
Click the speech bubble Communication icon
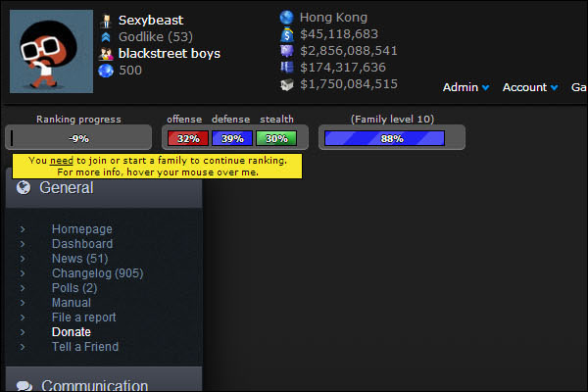click(x=24, y=385)
